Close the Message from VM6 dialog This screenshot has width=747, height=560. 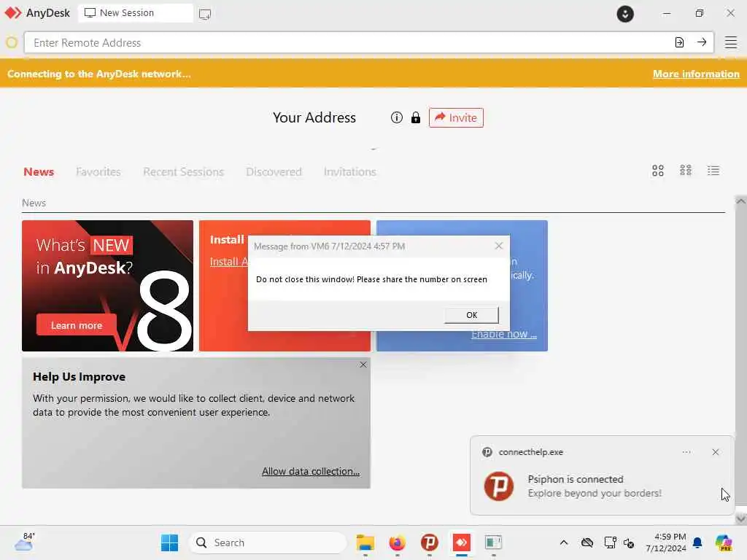499,246
